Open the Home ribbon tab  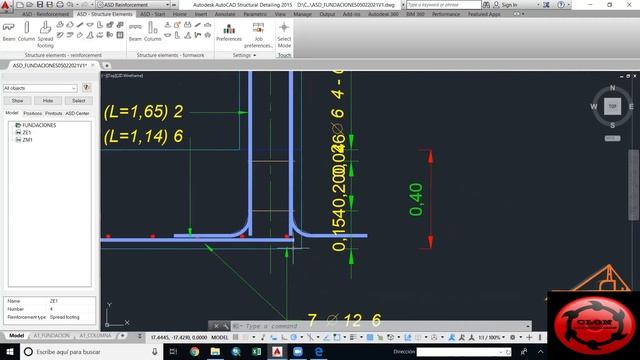[x=180, y=14]
